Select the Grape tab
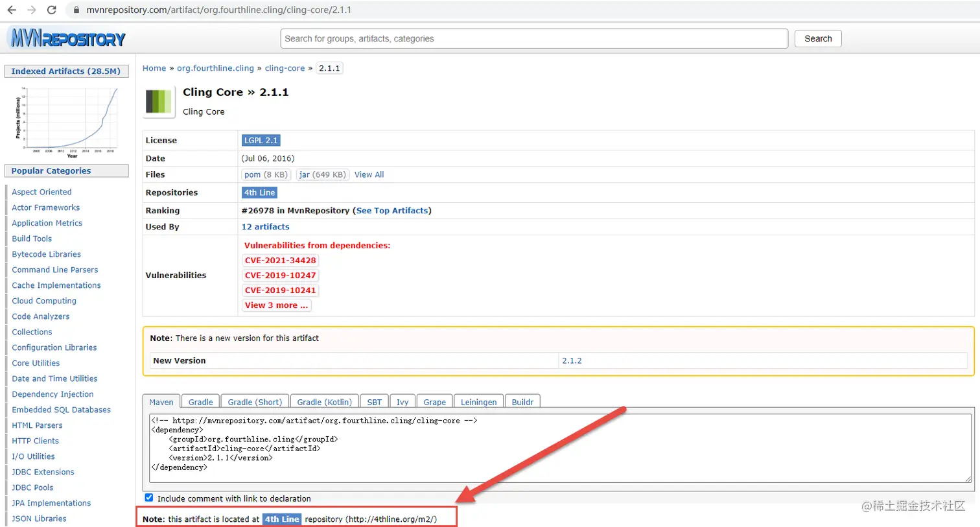This screenshot has height=527, width=980. pos(434,402)
